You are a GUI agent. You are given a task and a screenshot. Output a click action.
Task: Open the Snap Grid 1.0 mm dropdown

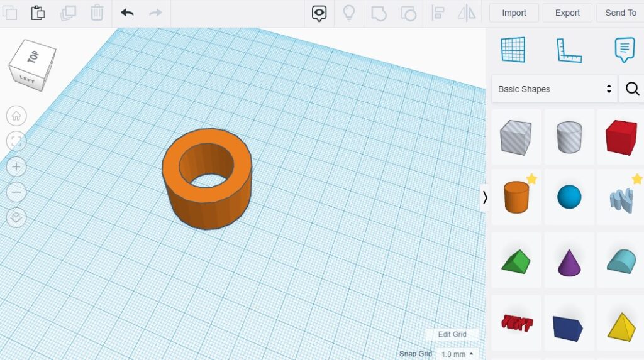tap(457, 354)
